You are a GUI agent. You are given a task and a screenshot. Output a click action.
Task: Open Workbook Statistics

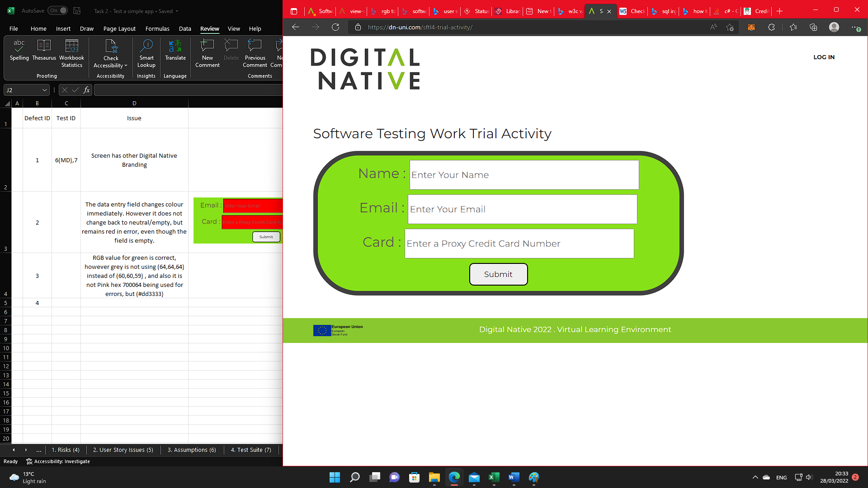(x=71, y=53)
